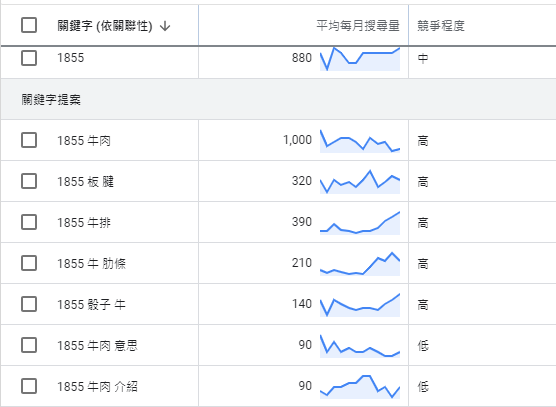Select the 1855 骰子 牛 checkbox
The width and height of the screenshot is (556, 407).
(x=29, y=304)
